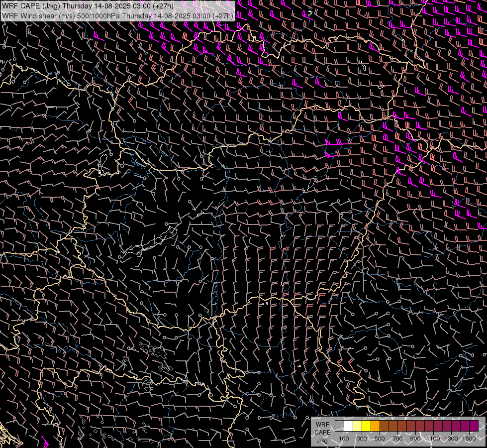Click the '500' legend tick label
This screenshot has width=487, height=448.
(380, 439)
